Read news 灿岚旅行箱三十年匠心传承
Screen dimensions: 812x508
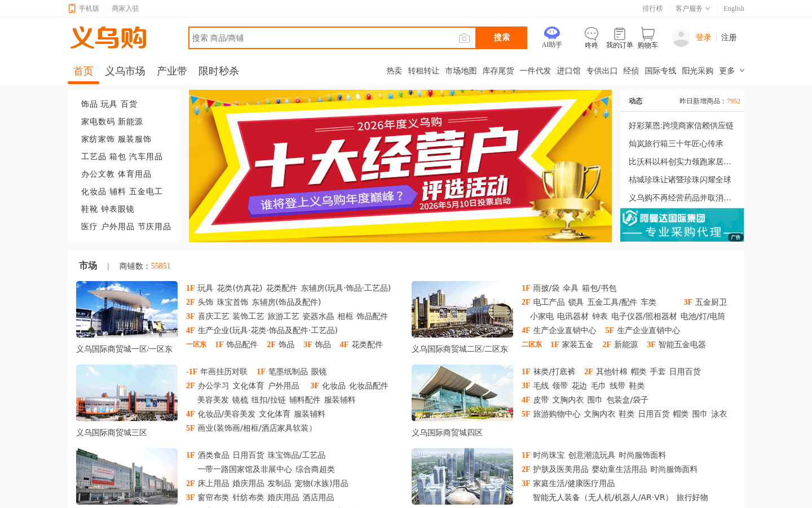point(676,143)
